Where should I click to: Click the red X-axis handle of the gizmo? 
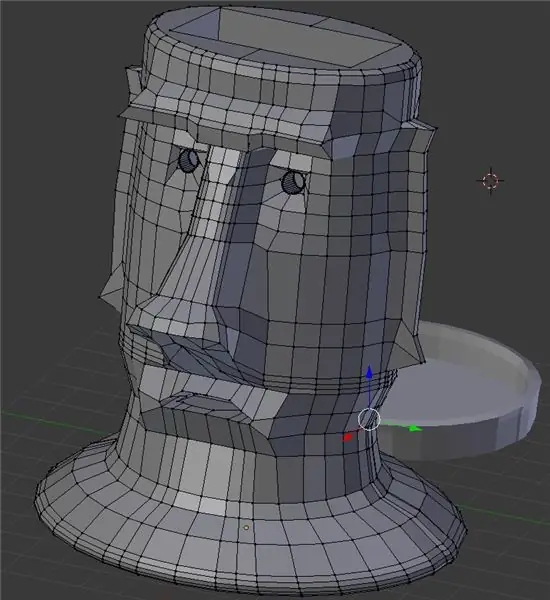pos(347,437)
